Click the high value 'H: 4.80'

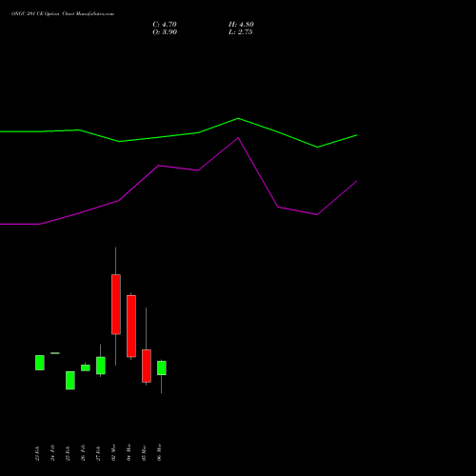point(241,25)
